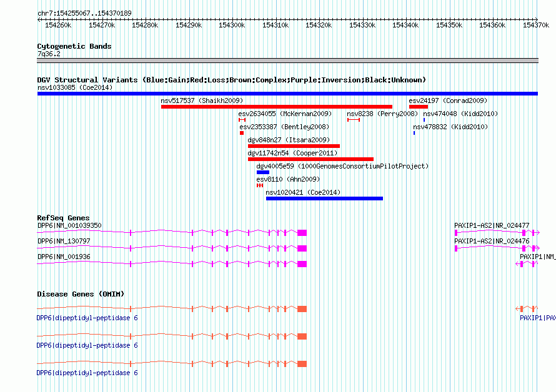Image resolution: width=556 pixels, height=392 pixels.
Task: Click the esv8110 (Ahn2009) label
Action: pyautogui.click(x=288, y=179)
